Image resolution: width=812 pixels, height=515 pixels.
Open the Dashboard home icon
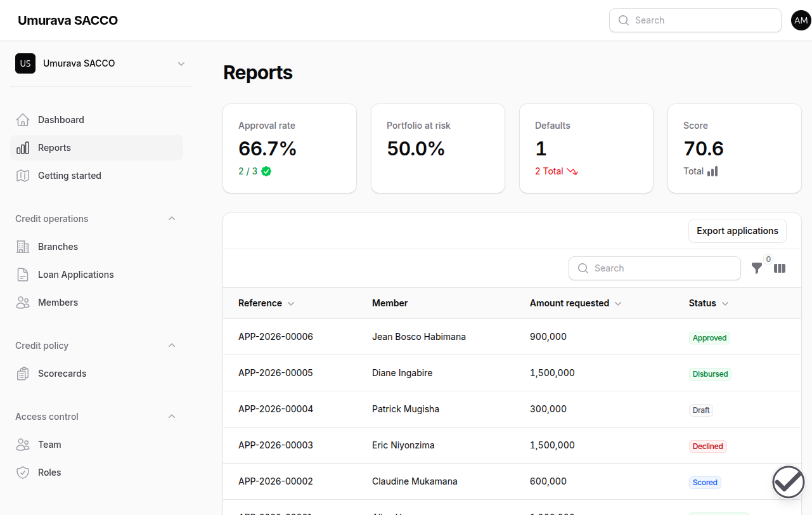click(x=23, y=120)
